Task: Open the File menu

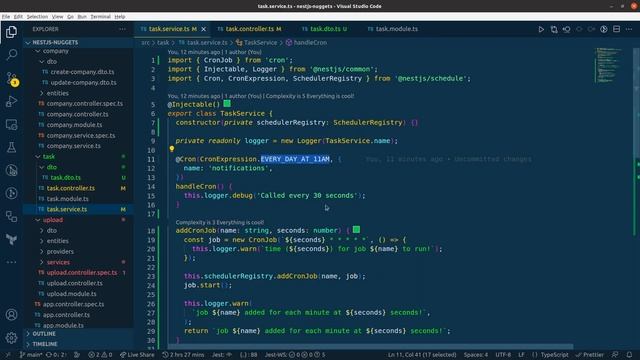Action: pos(6,17)
